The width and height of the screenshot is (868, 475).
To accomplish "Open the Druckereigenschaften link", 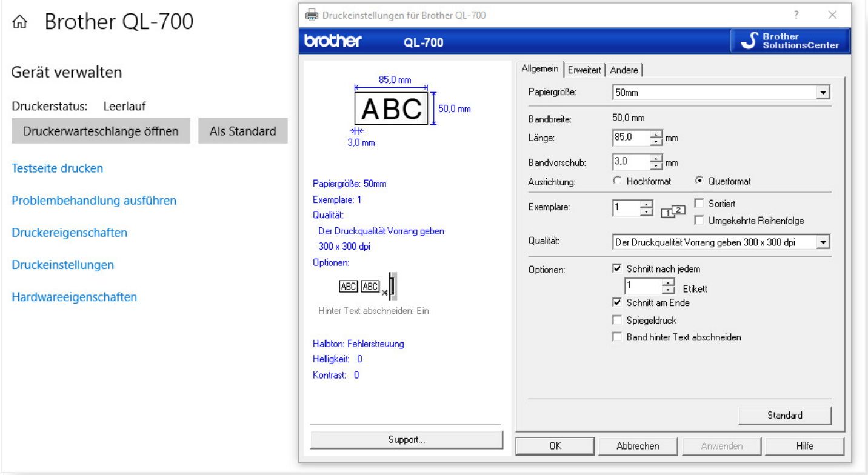I will [x=70, y=233].
